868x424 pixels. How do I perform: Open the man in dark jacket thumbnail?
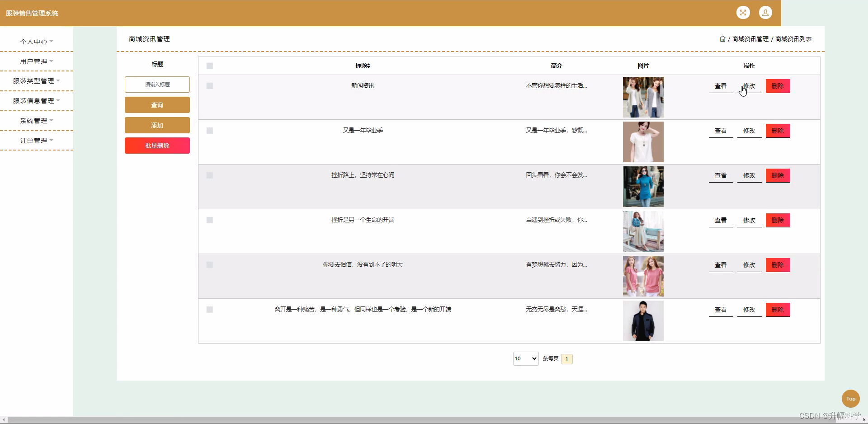click(643, 321)
